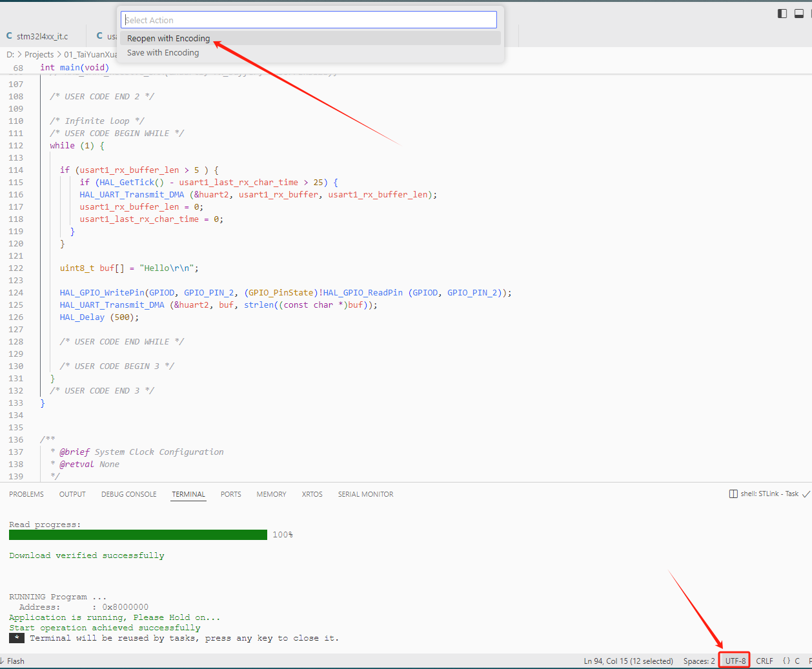812x669 pixels.
Task: Click line number 124 in the gutter
Action: pos(15,293)
